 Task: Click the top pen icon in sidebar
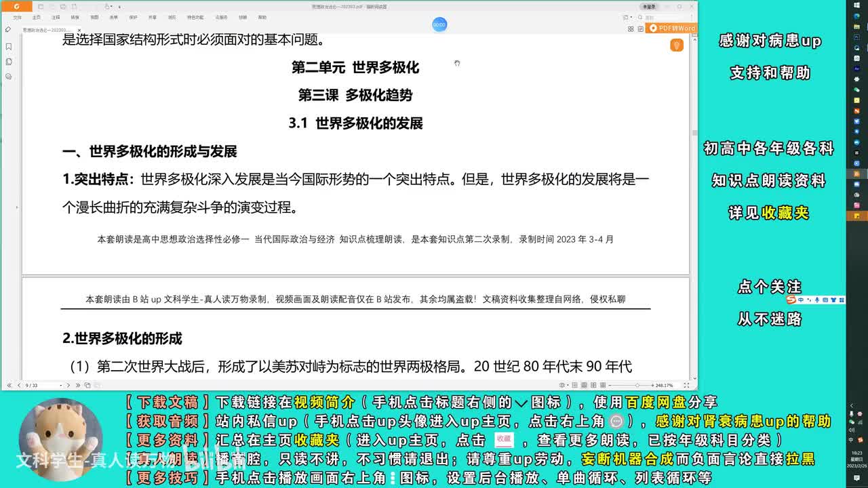[x=7, y=29]
